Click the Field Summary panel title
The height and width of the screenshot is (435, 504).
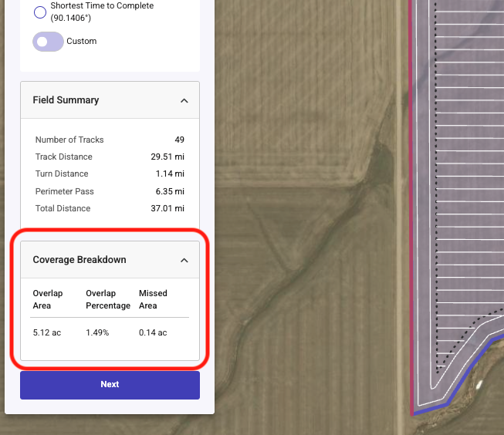[x=66, y=100]
